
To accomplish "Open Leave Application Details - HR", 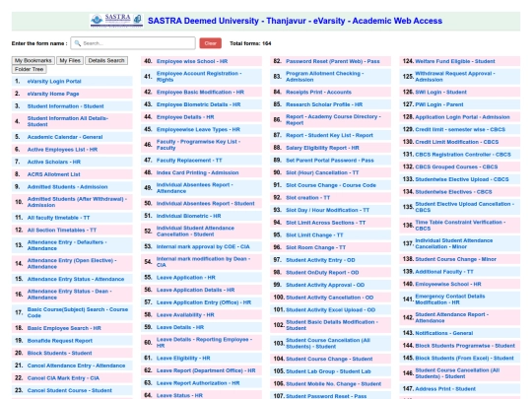I will pos(195,290).
